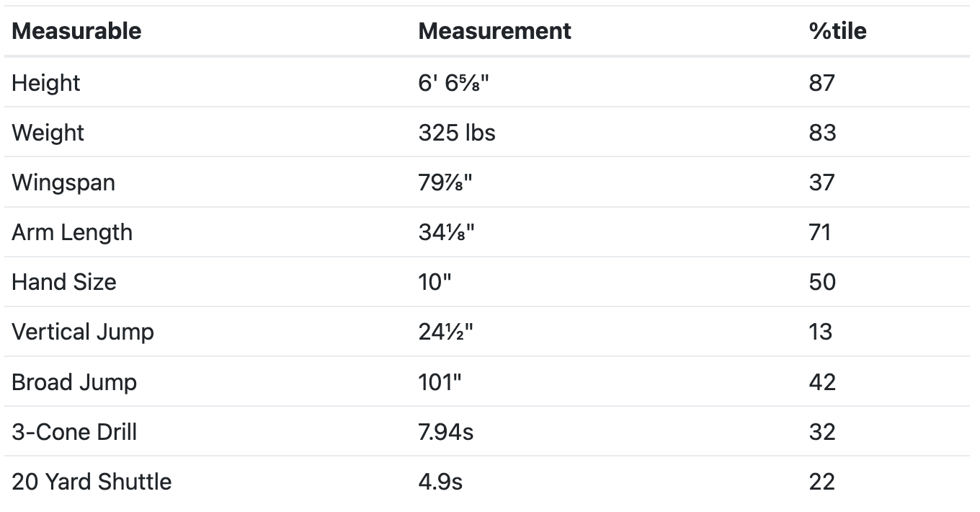Image resolution: width=980 pixels, height=512 pixels.
Task: Select the Arm Length row label
Action: [x=72, y=232]
